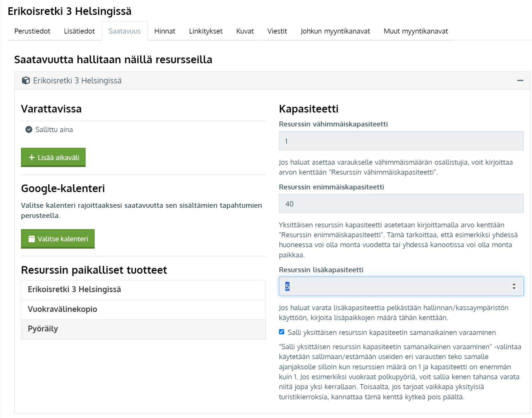Viewport: 532px width, 418px height.
Task: Click the calendar icon on Valitse kalenteri
Action: pyautogui.click(x=32, y=239)
